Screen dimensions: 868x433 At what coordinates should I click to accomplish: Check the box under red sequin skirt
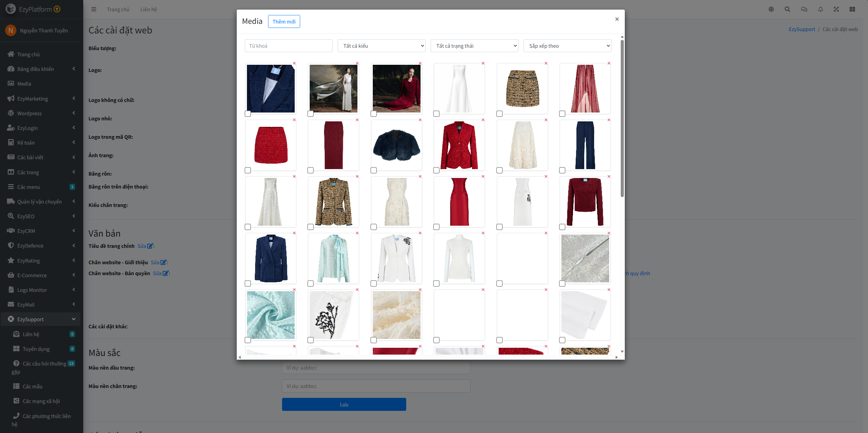point(248,170)
